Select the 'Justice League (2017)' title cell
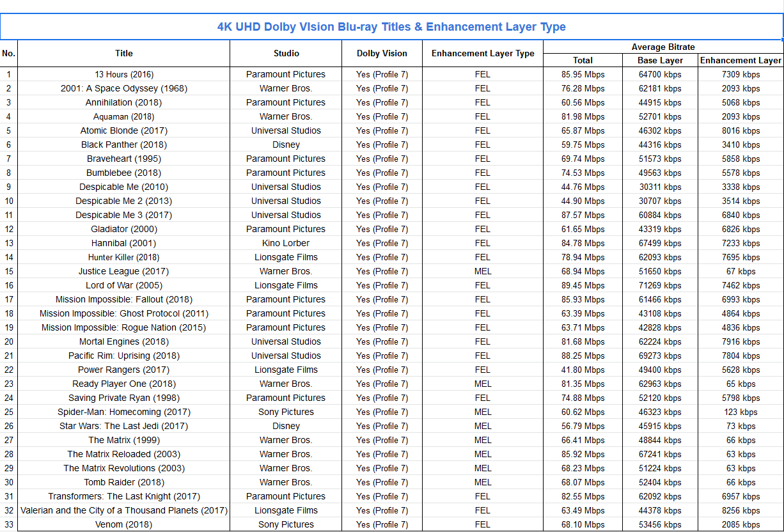 point(124,272)
